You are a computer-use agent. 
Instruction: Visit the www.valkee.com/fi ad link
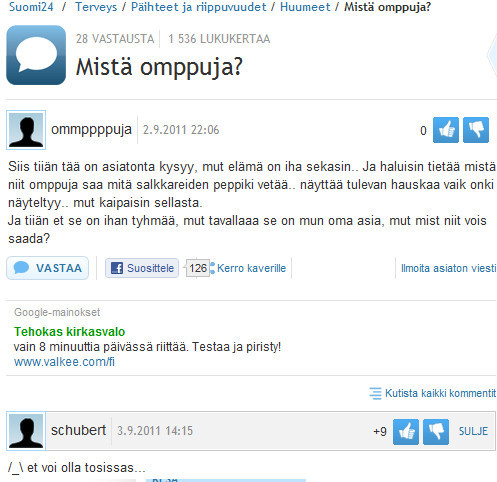click(x=64, y=362)
